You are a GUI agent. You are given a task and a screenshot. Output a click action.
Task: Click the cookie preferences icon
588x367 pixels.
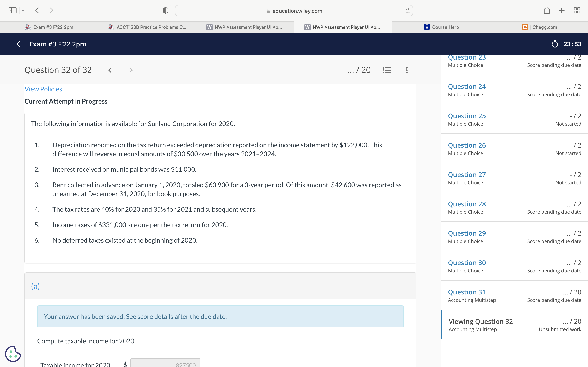[x=13, y=354]
